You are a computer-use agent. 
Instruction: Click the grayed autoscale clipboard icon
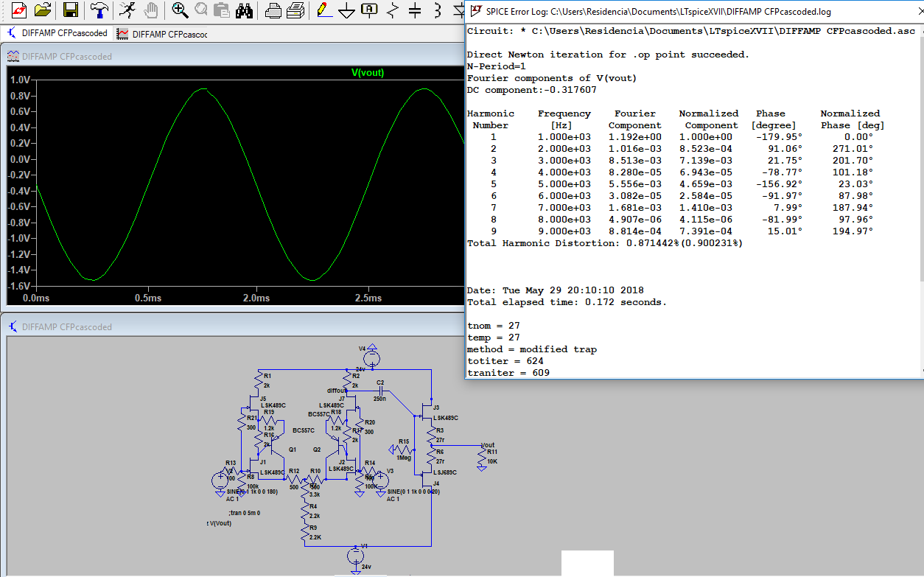(222, 10)
